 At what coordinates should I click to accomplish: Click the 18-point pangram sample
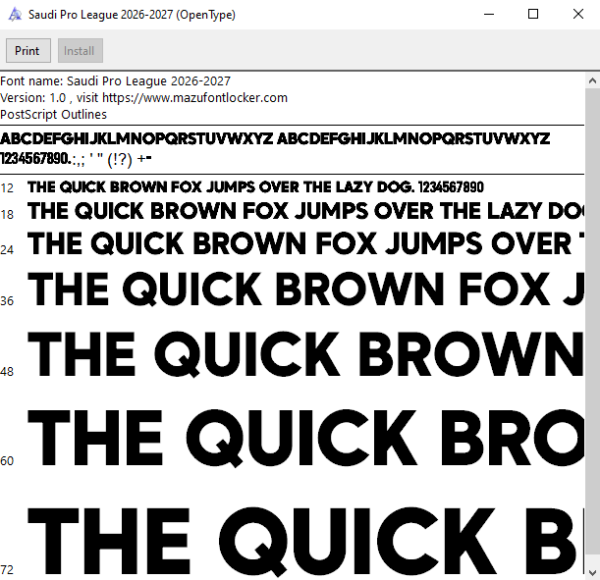click(306, 211)
